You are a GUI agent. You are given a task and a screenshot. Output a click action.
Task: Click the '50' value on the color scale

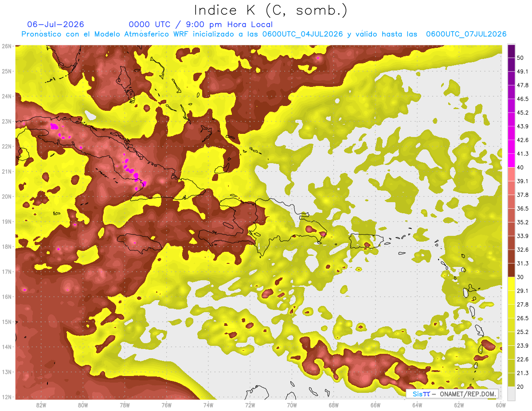click(520, 58)
